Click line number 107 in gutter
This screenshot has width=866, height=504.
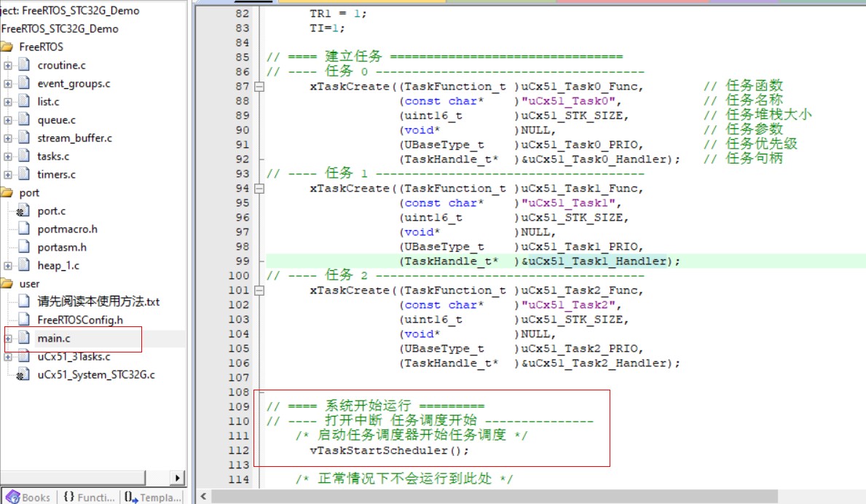pyautogui.click(x=239, y=377)
